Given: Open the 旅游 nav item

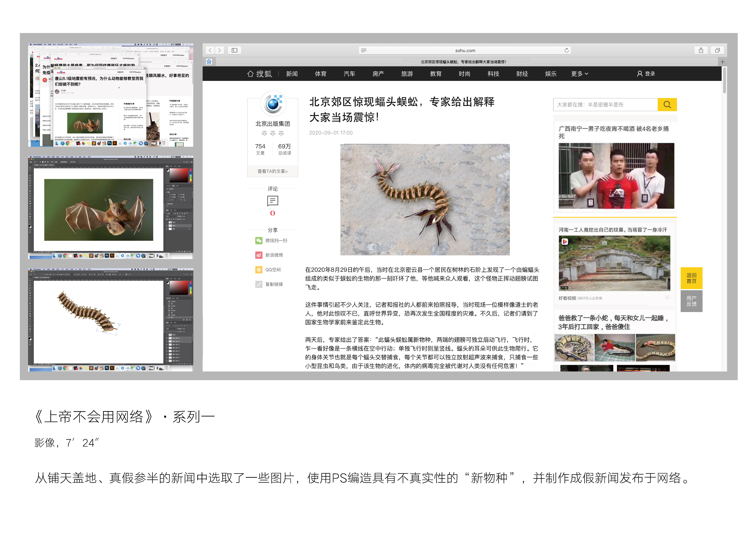Looking at the screenshot, I should pyautogui.click(x=407, y=74).
